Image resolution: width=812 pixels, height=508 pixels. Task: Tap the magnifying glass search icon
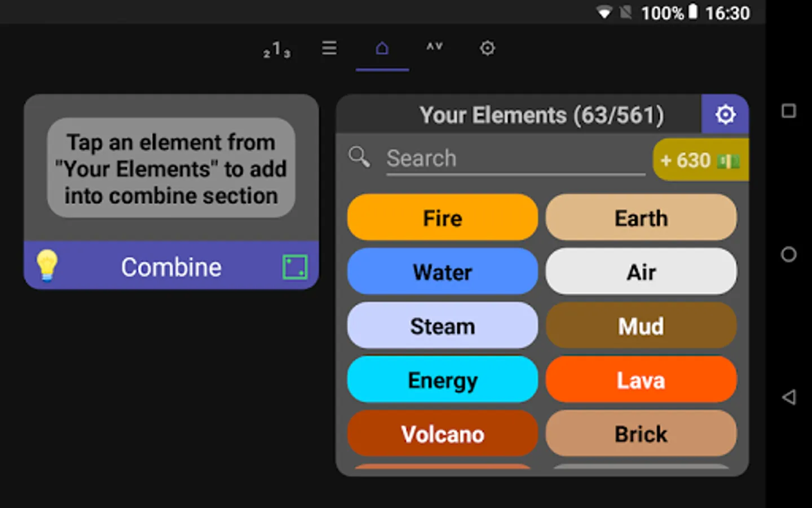click(359, 157)
